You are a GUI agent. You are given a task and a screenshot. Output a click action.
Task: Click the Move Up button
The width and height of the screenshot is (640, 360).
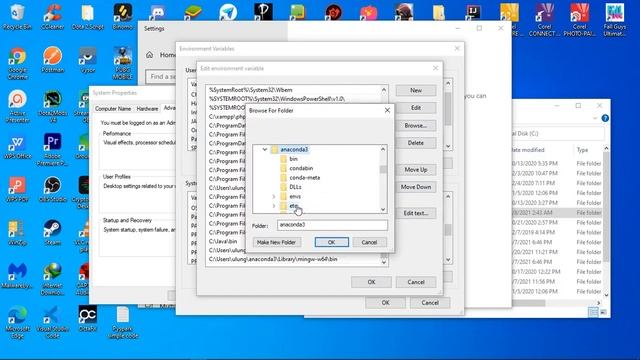click(416, 169)
